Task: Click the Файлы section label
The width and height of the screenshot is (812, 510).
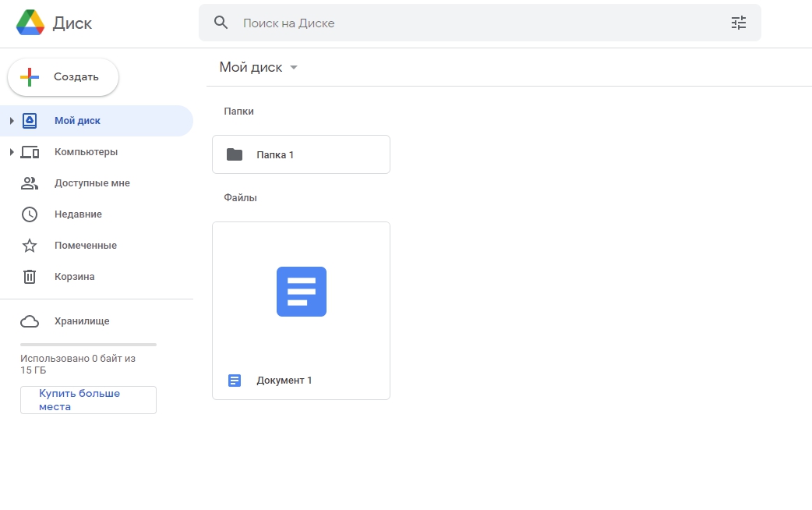Action: coord(240,198)
